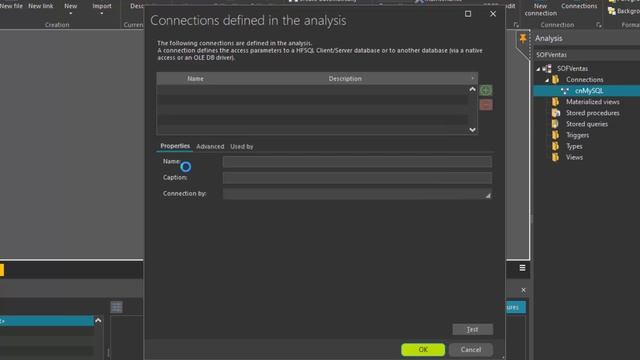Switch to the Advanced tab
This screenshot has height=360, width=640.
210,146
